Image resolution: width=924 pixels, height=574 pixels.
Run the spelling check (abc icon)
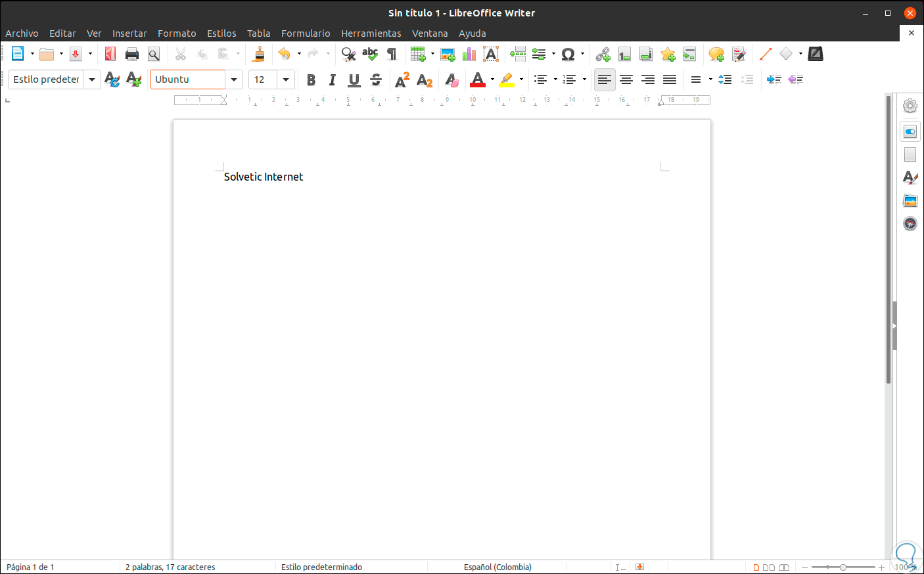pos(370,54)
